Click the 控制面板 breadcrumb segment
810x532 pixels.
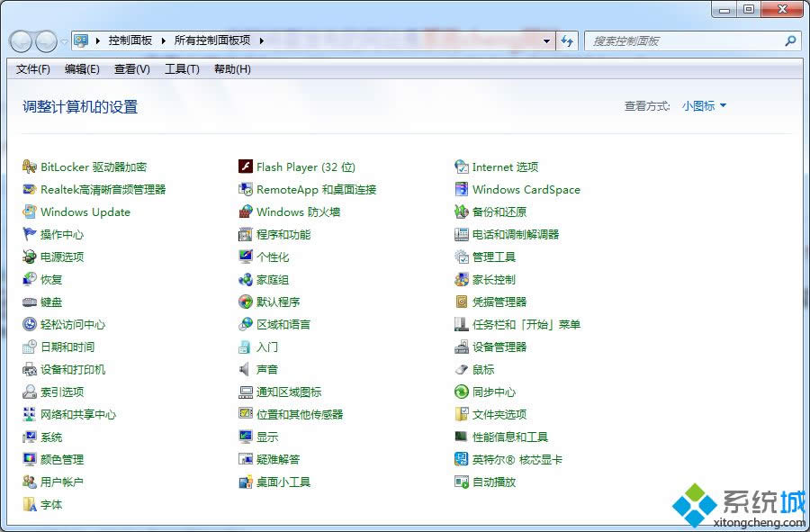[130, 41]
